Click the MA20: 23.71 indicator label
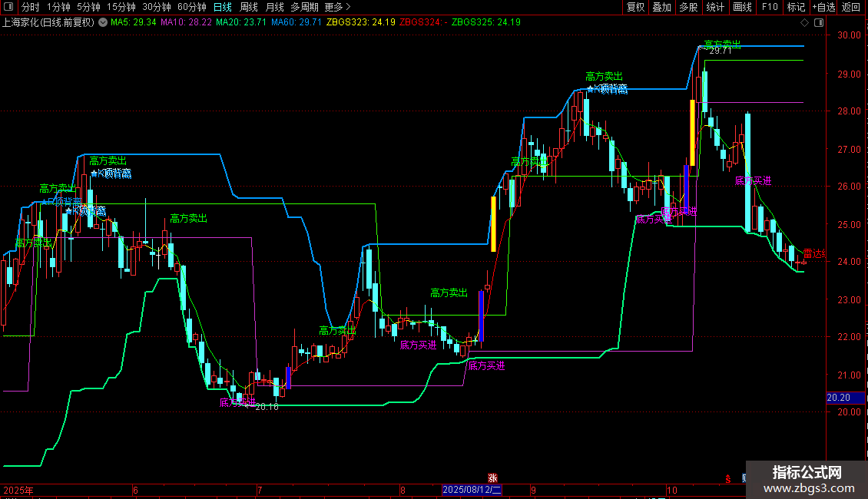 [240, 22]
